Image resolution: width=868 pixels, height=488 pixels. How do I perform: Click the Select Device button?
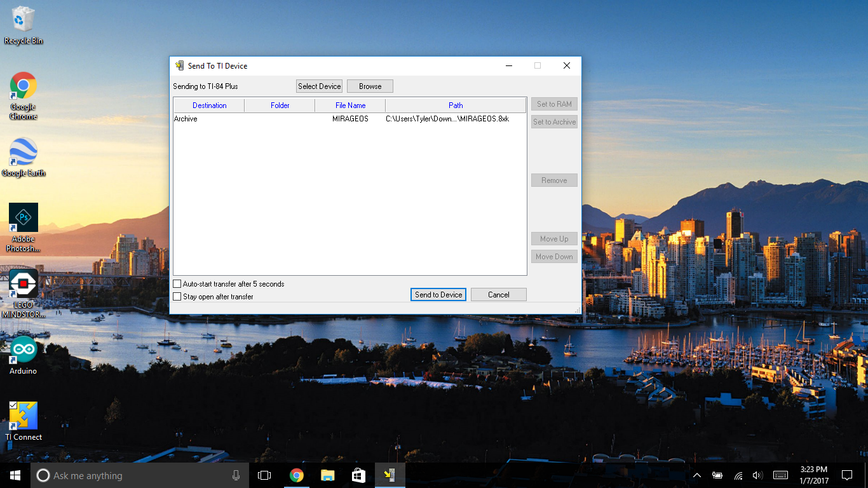[x=320, y=86]
